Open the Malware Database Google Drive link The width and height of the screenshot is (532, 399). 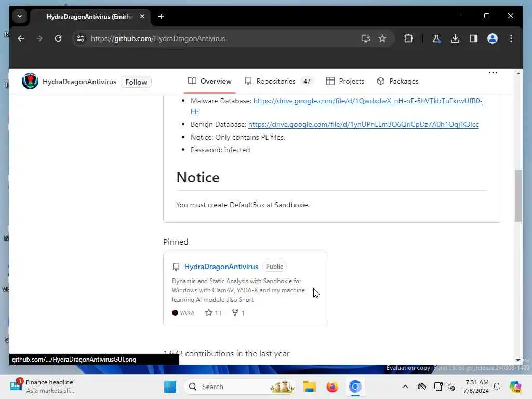pos(368,101)
